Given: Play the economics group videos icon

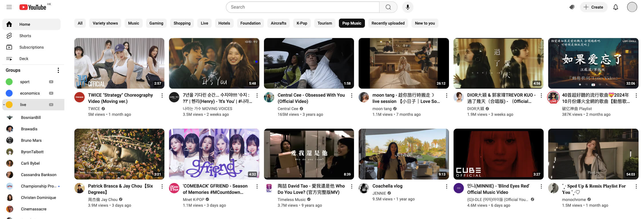Looking at the screenshot, I should [51, 93].
